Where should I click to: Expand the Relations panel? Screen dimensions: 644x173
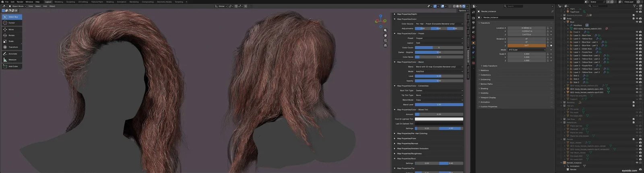click(484, 70)
